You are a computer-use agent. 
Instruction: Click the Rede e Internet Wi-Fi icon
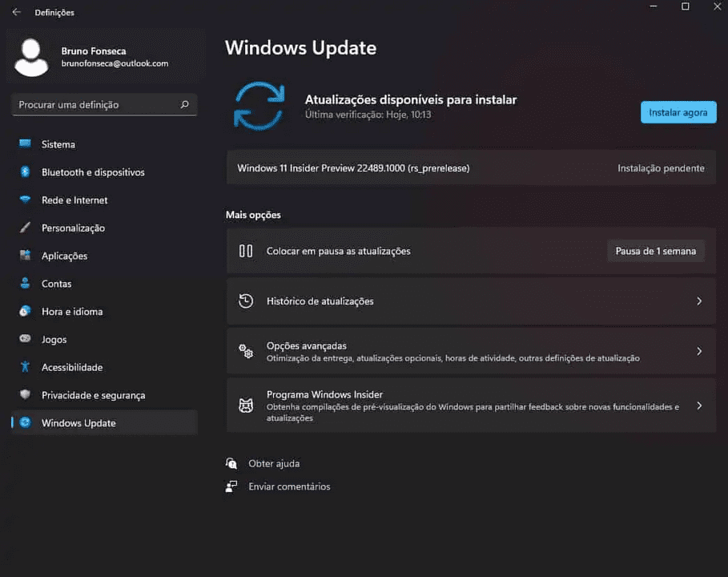tap(26, 200)
